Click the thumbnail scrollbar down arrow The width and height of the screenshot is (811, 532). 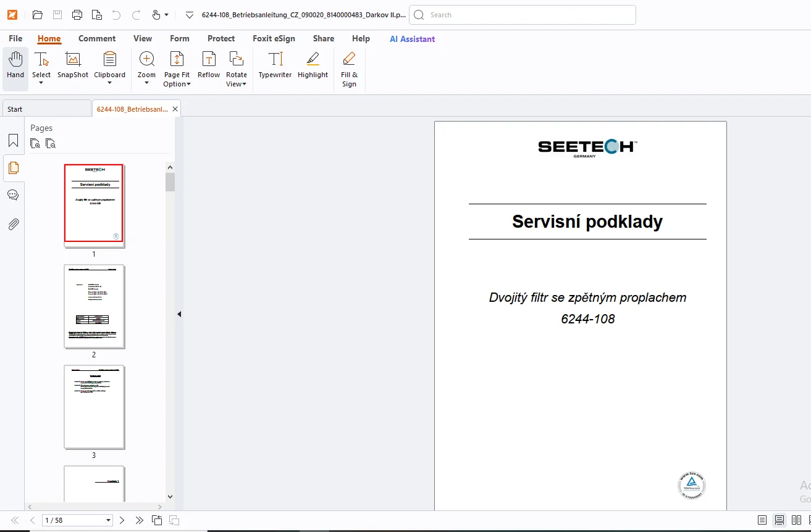point(170,496)
